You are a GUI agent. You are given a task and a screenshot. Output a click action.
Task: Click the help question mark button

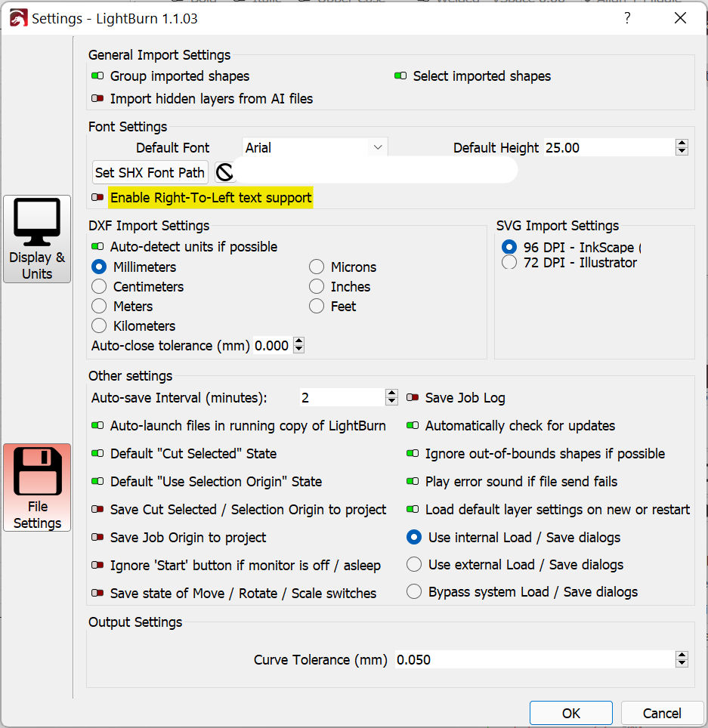tap(628, 18)
